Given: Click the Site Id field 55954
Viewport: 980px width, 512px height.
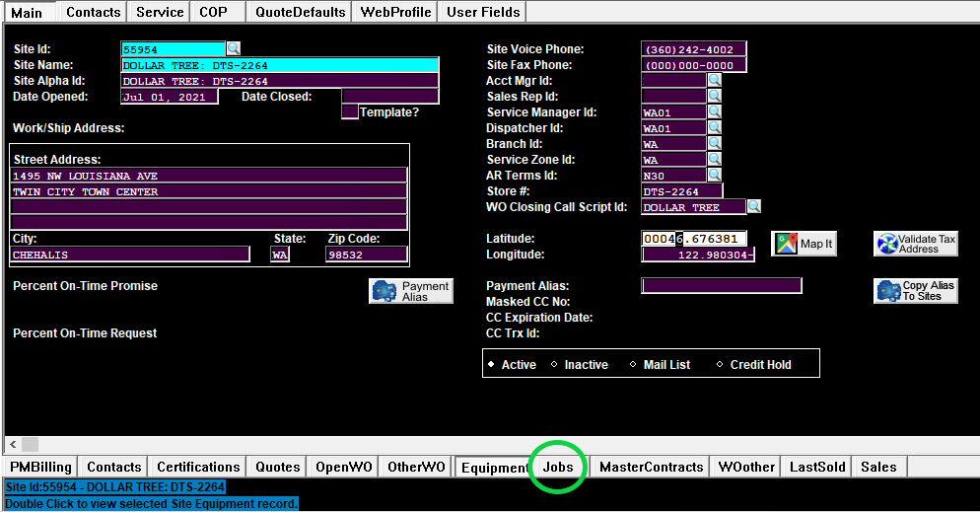Looking at the screenshot, I should pyautogui.click(x=173, y=49).
